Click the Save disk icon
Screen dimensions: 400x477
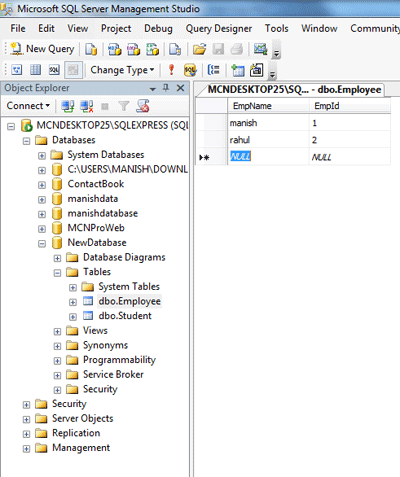(218, 49)
